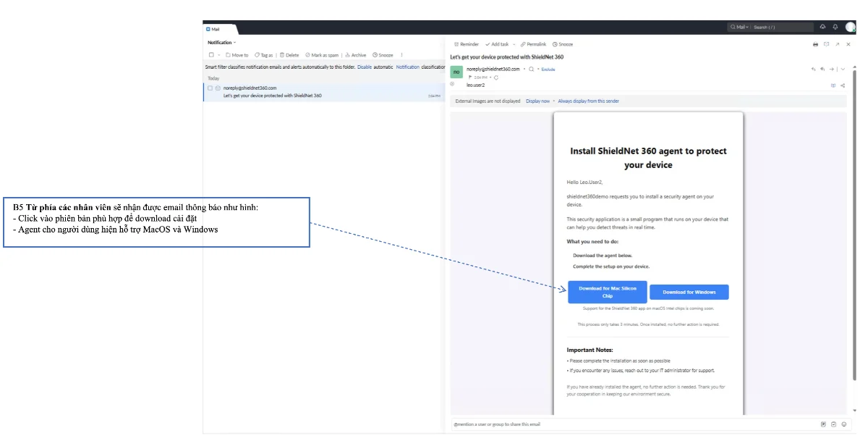The height and width of the screenshot is (441, 868).
Task: Click the Disable smart filter link
Action: click(365, 67)
